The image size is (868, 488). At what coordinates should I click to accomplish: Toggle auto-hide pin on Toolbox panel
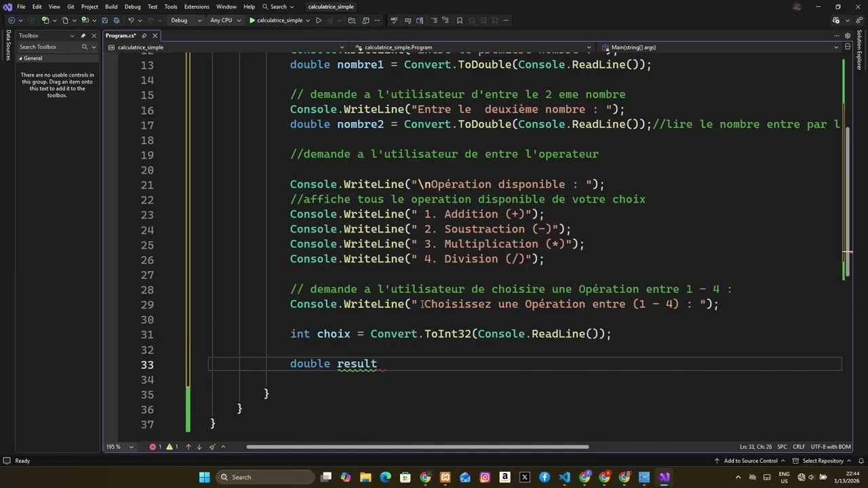(83, 35)
